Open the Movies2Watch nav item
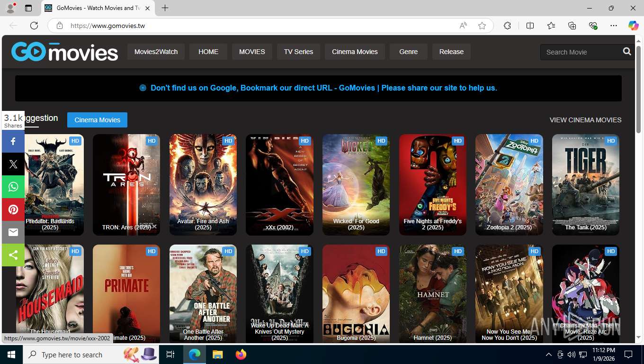This screenshot has height=364, width=644. (156, 52)
